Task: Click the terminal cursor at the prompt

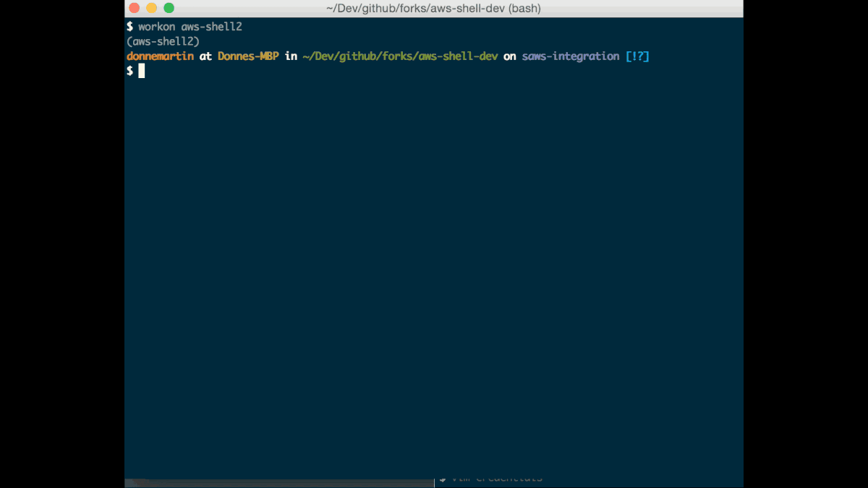Action: 142,70
